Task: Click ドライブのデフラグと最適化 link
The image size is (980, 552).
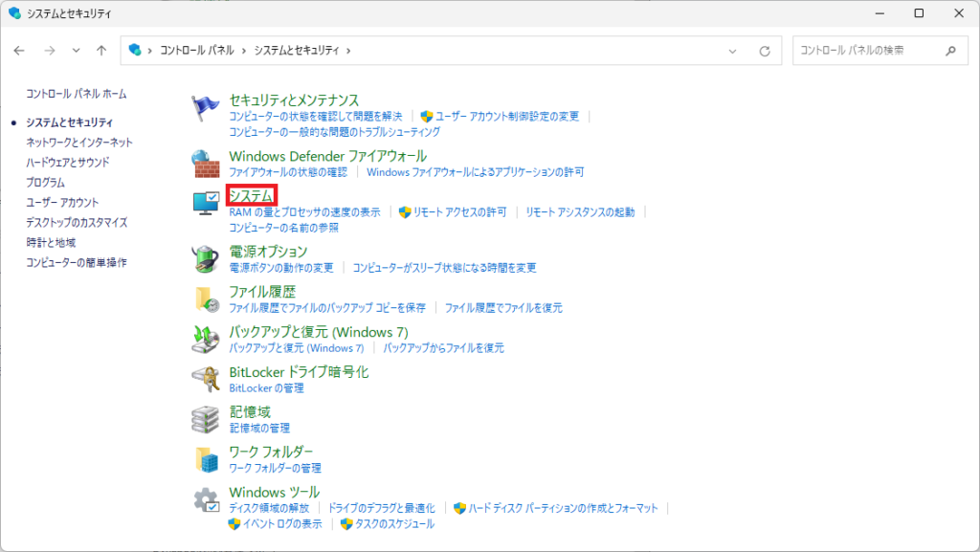Action: click(381, 508)
